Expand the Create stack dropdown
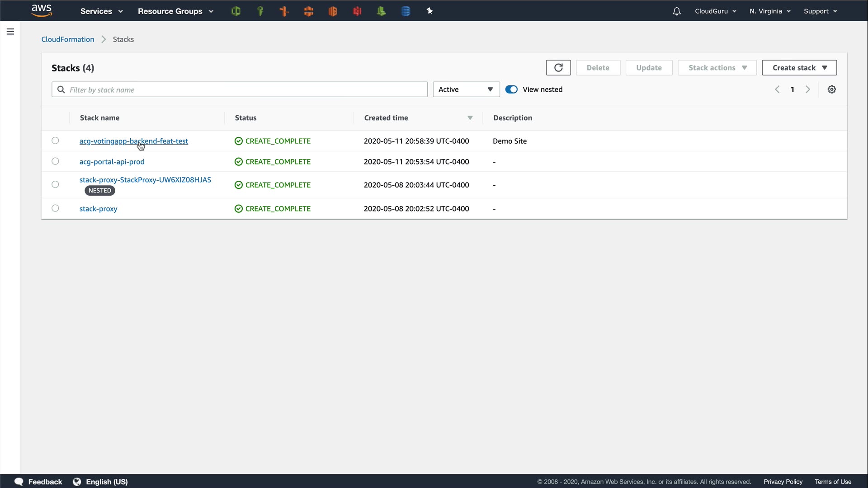 [799, 68]
